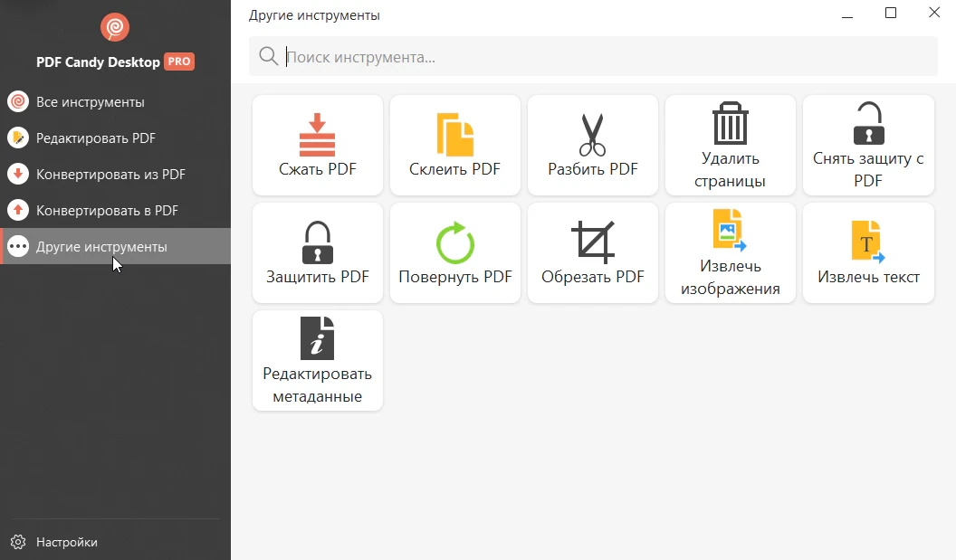Switch to Все инструменты in sidebar

point(115,101)
